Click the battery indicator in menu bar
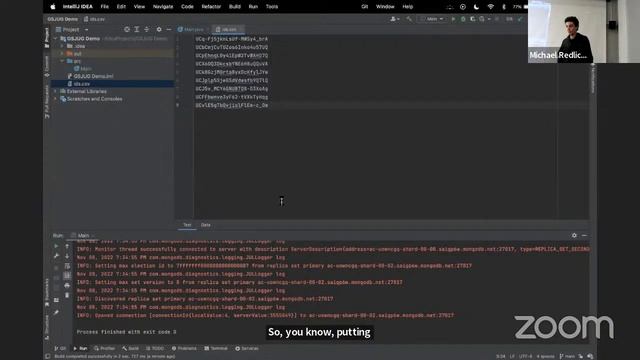 pos(520,7)
